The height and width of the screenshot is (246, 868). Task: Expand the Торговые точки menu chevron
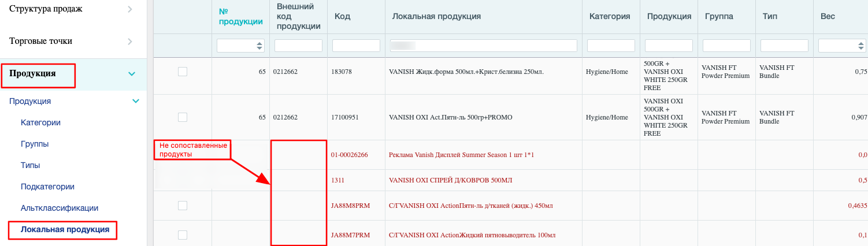(x=130, y=42)
